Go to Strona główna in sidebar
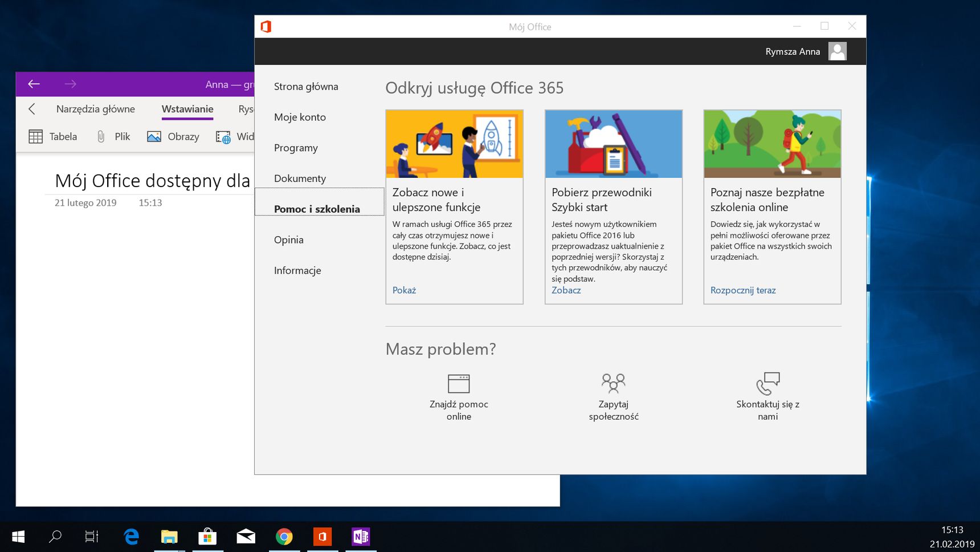The image size is (980, 552). (306, 87)
